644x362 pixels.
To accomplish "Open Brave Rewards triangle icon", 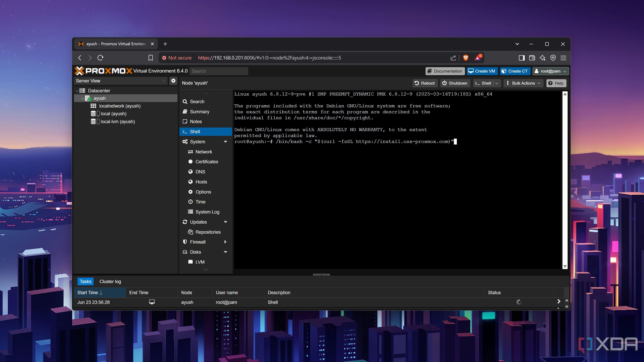I will point(478,58).
